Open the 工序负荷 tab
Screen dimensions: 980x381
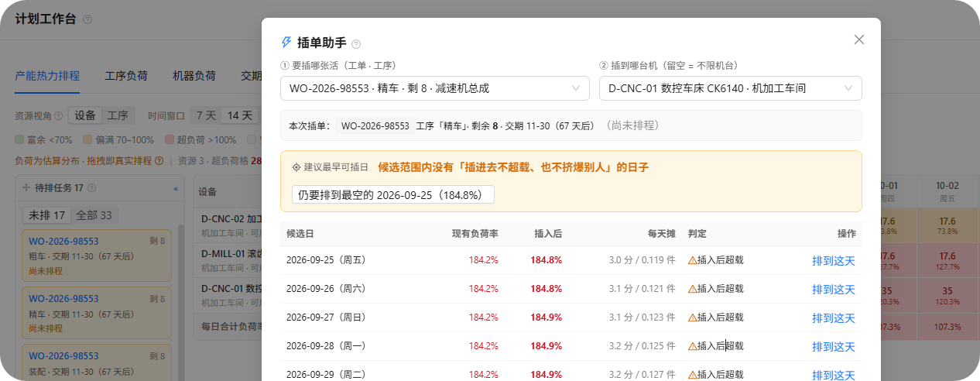[x=126, y=75]
